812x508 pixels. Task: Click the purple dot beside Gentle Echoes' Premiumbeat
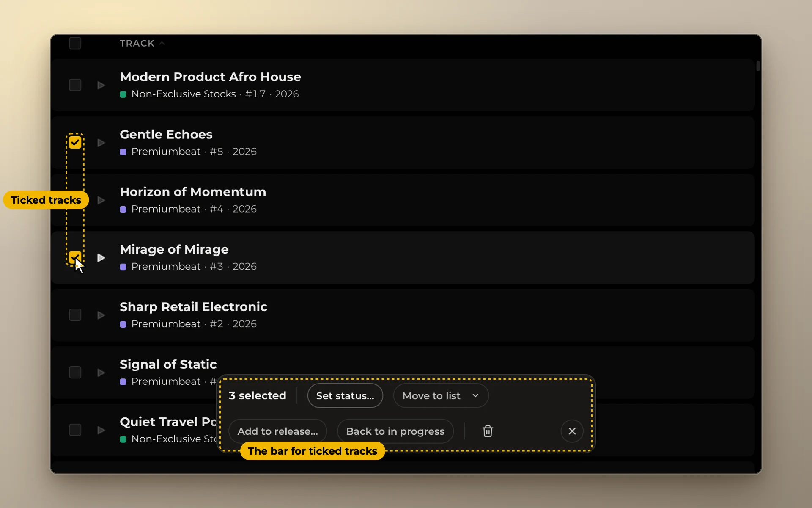click(x=123, y=152)
